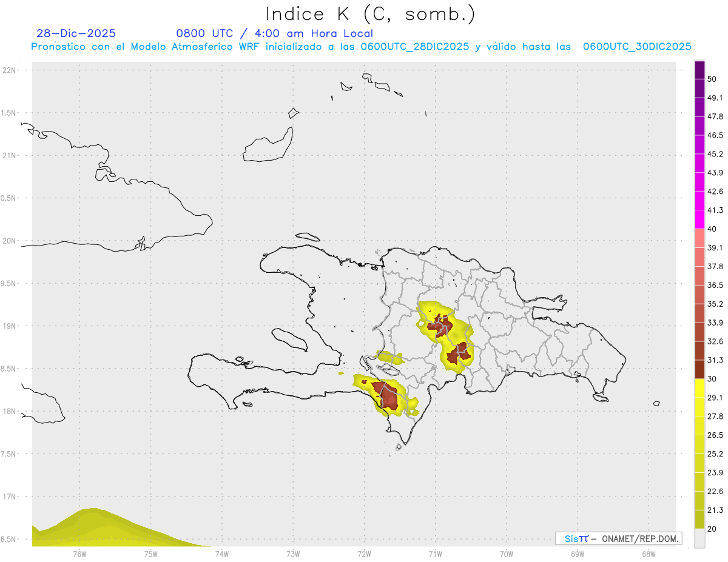728x562 pixels.
Task: Click the legend value '41.3'
Action: (x=715, y=210)
